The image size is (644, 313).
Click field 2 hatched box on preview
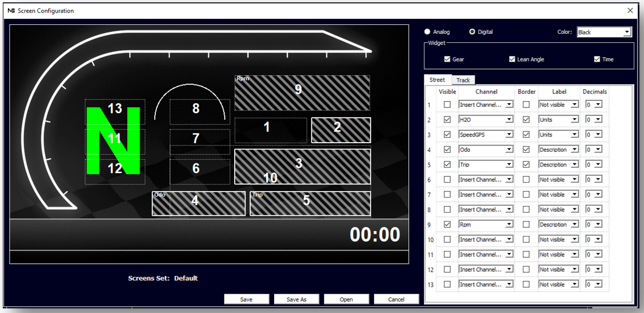(x=341, y=130)
